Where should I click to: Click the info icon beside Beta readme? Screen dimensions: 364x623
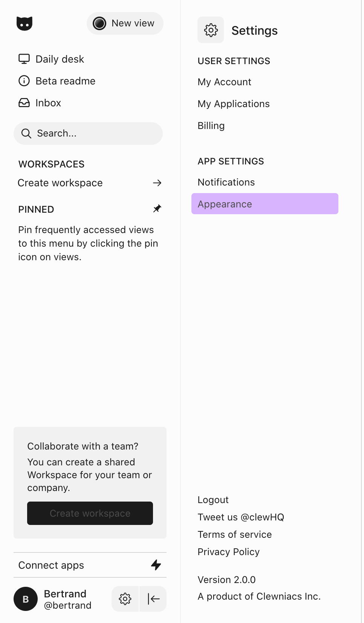point(24,81)
